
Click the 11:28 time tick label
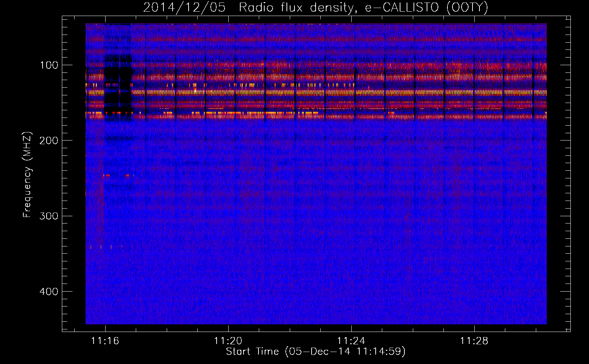[x=474, y=341]
